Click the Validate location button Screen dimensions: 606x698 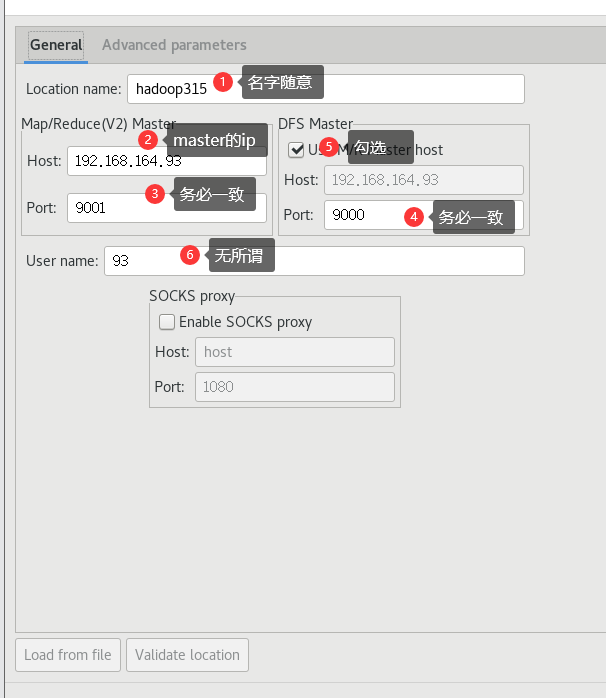click(187, 655)
